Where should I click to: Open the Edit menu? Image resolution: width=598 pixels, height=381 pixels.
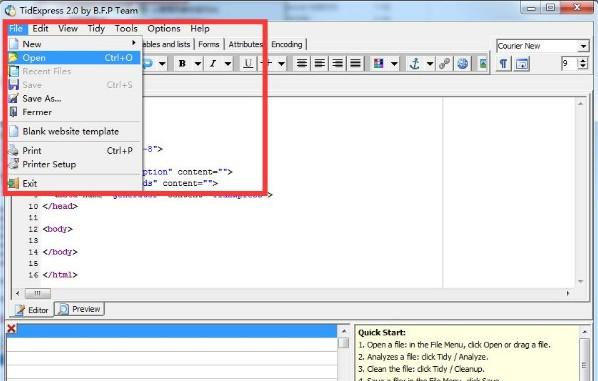point(40,29)
